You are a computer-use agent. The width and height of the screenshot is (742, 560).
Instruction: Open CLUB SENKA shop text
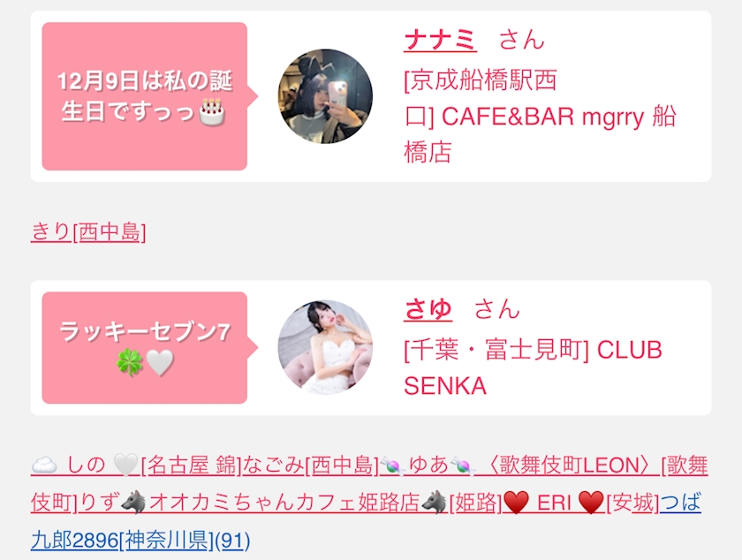pyautogui.click(x=533, y=367)
